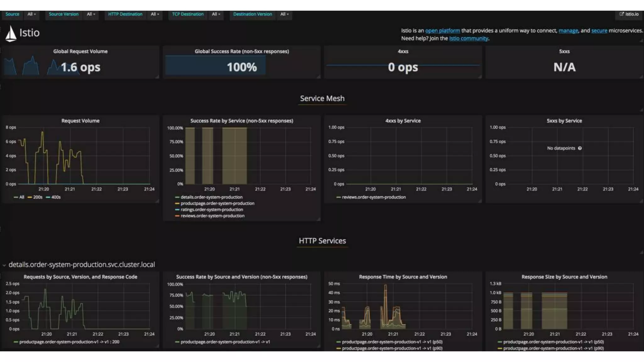The width and height of the screenshot is (644, 362).
Task: Click the istio.io external link icon
Action: [x=621, y=14]
